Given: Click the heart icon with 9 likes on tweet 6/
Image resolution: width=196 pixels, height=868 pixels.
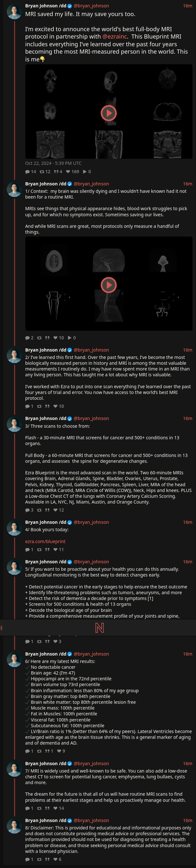Looking at the screenshot, I should coord(59,751).
